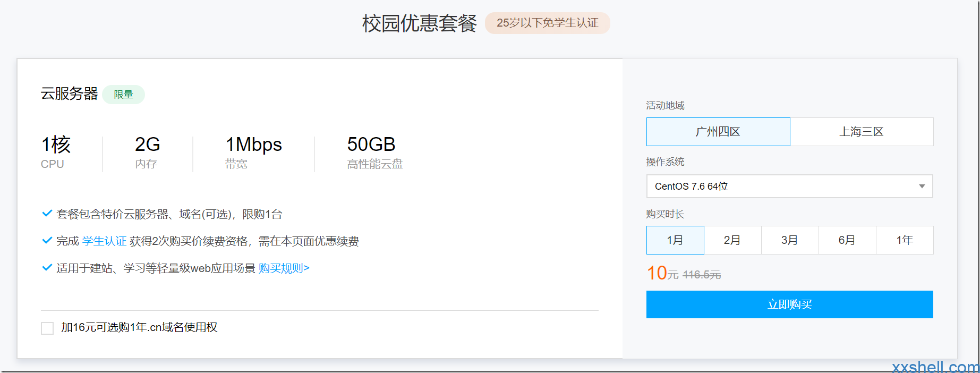The height and width of the screenshot is (373, 980).
Task: Choose the 6月 purchase duration
Action: point(847,240)
